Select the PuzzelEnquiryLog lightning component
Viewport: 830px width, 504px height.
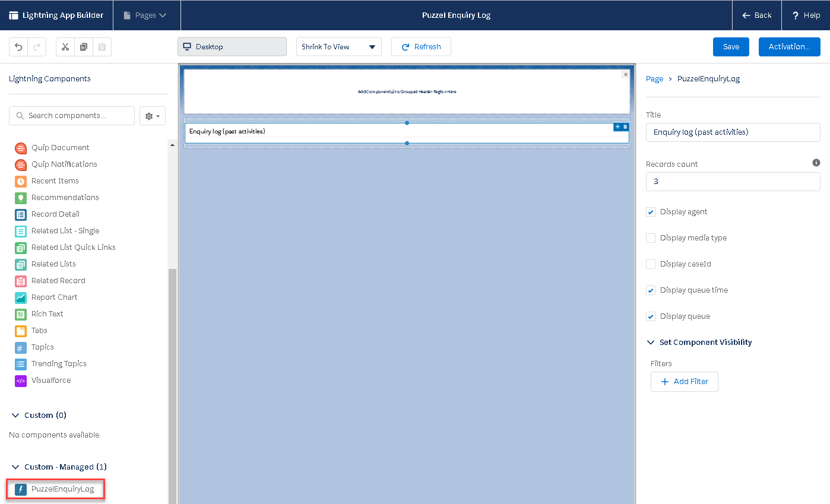coord(62,489)
